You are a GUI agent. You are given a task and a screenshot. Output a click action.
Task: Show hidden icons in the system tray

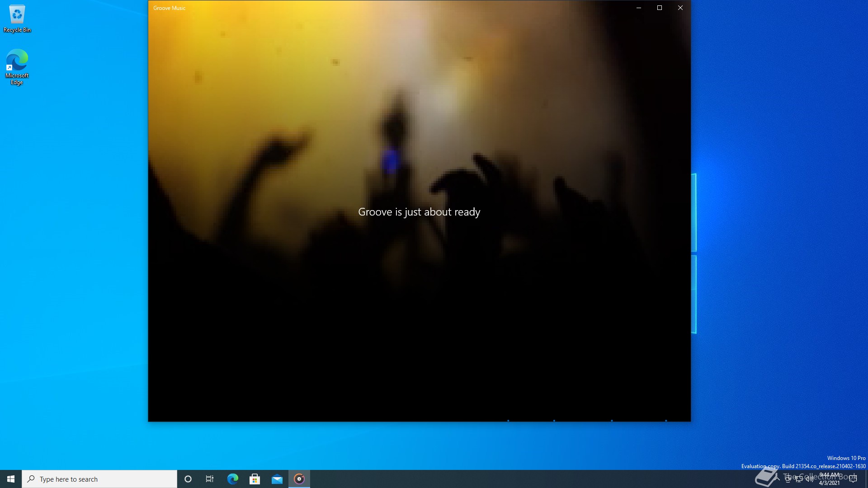pos(777,479)
